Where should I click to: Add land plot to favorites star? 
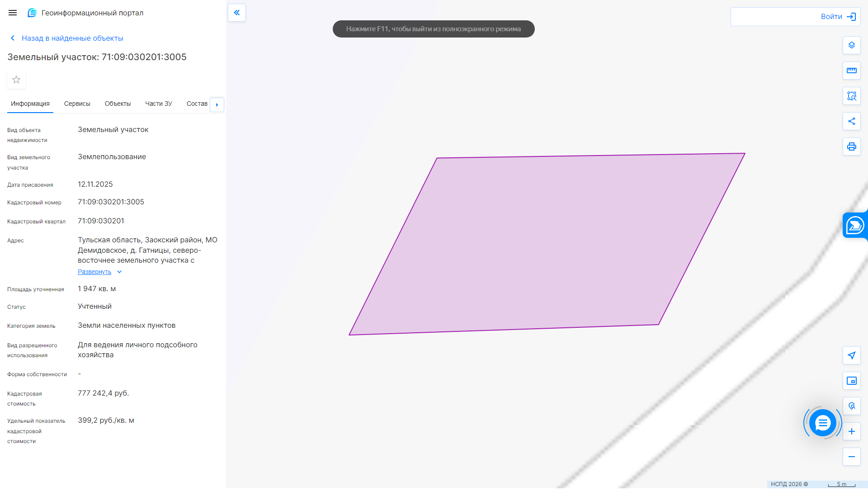[16, 80]
